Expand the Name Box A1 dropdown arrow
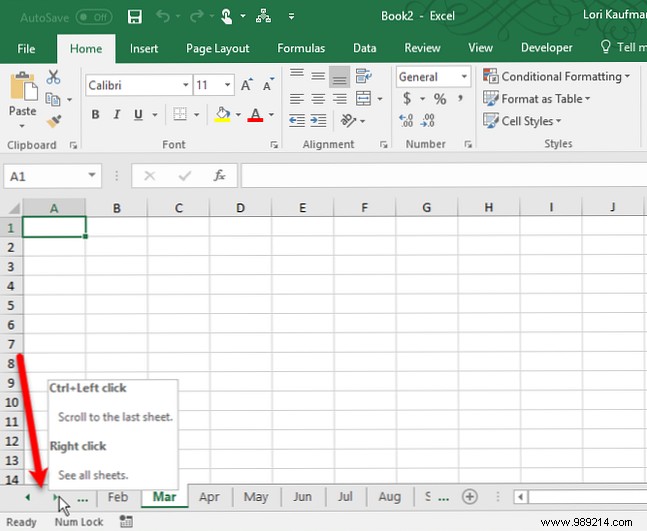This screenshot has width=647, height=531. click(x=92, y=175)
